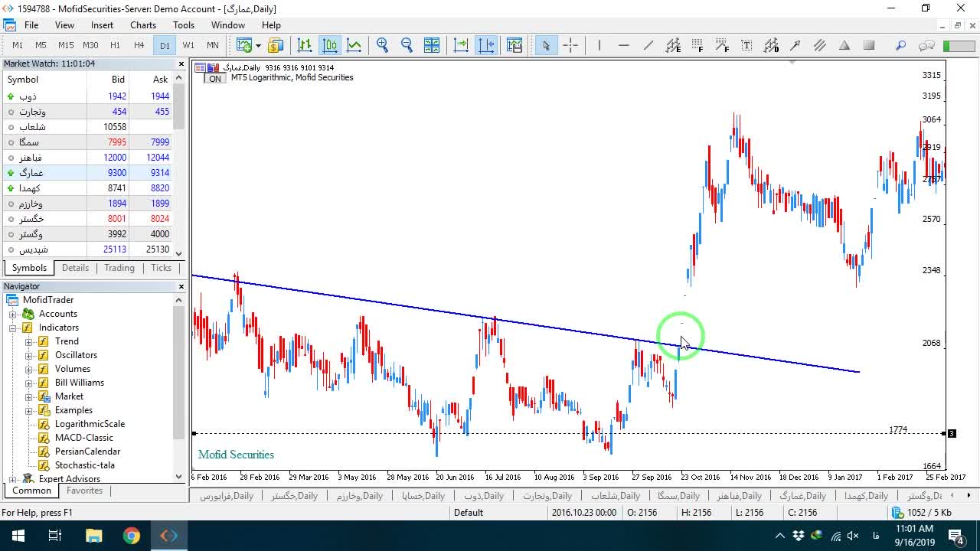Close the Market Watch panel
The height and width of the screenshot is (551, 980).
click(x=181, y=64)
